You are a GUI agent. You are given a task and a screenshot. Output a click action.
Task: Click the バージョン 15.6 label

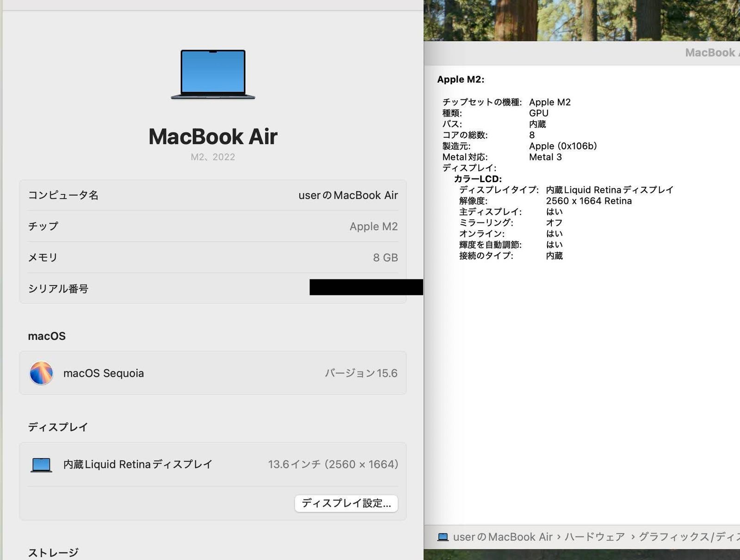(361, 373)
